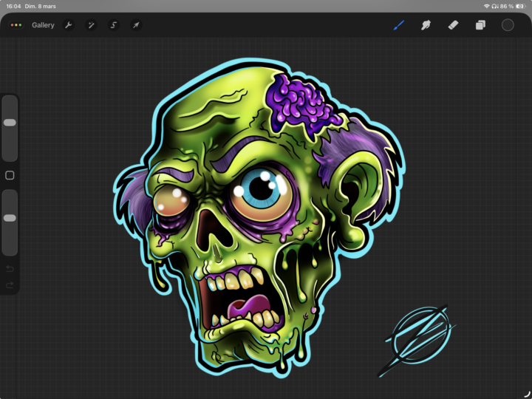Activate the Transform arrow tool
The width and height of the screenshot is (532, 399).
coord(136,25)
